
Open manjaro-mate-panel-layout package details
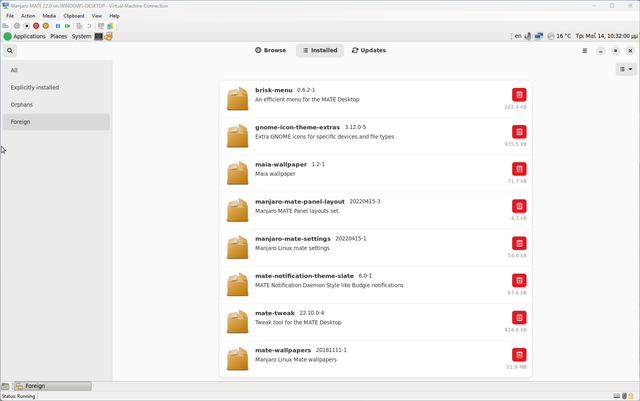[376, 210]
